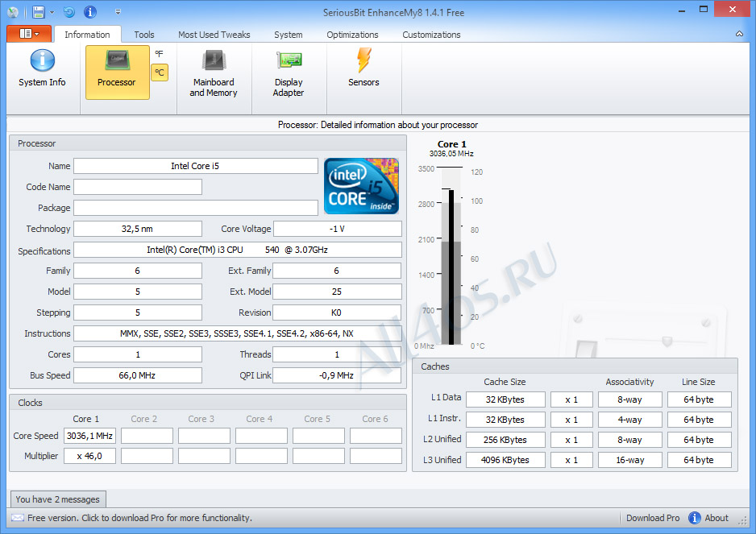Click the Specifications field with i3 CPU 540
Viewport: 756px width, 534px height.
tap(238, 250)
